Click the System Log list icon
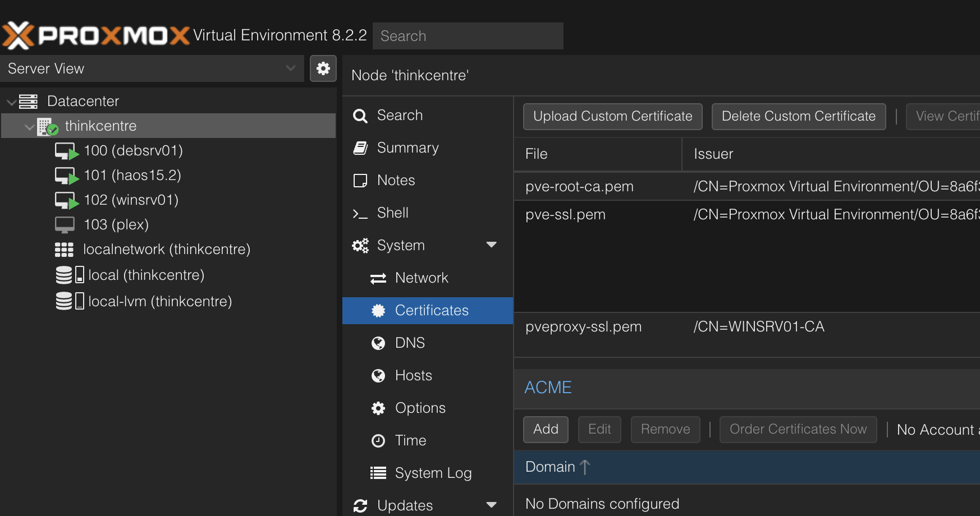 coord(378,473)
